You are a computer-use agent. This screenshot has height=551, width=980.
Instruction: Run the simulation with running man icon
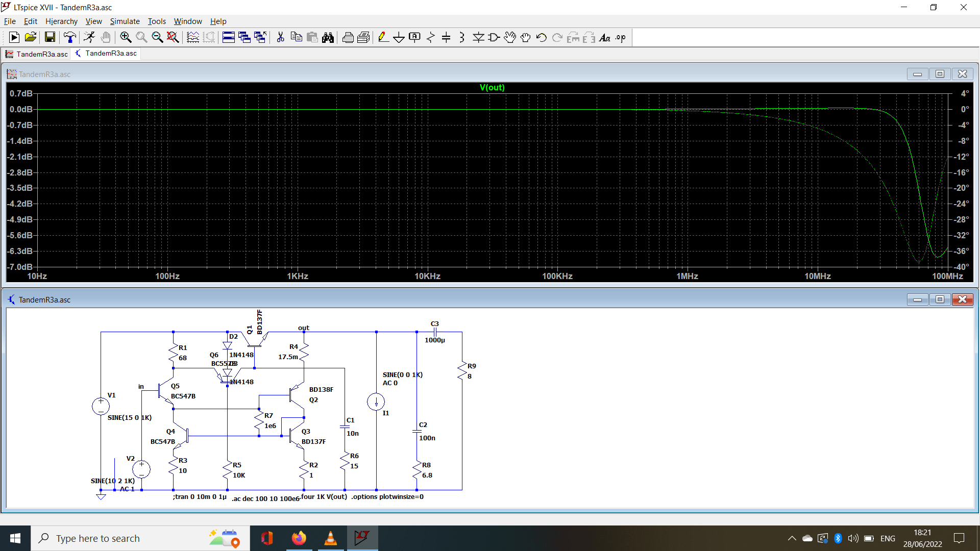point(89,37)
